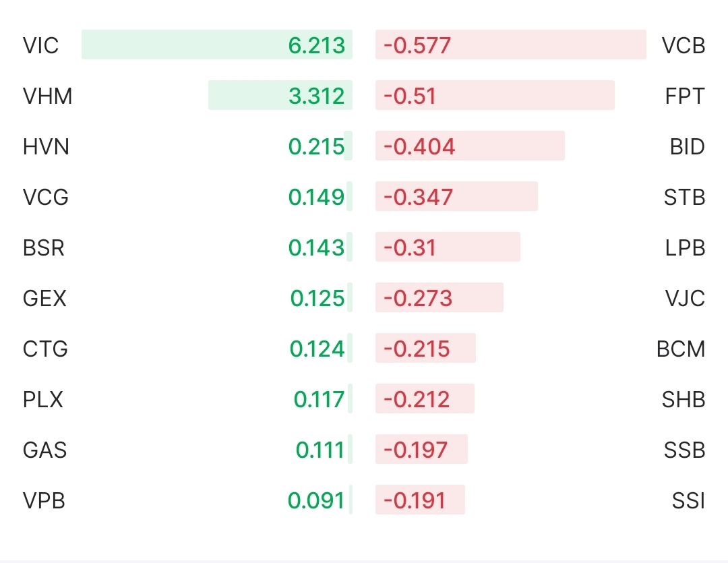Click the green 3.312 bar for VHM
Image resolution: width=728 pixels, height=563 pixels.
280,96
